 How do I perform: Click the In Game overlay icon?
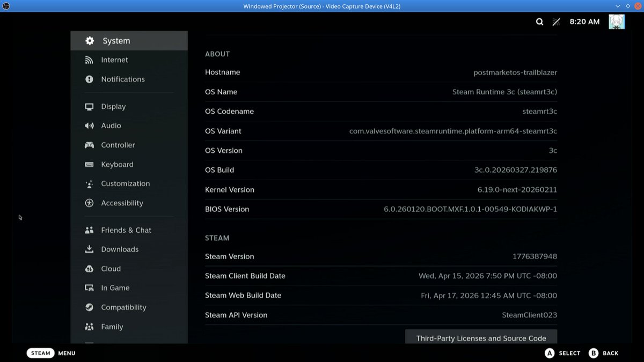point(90,288)
